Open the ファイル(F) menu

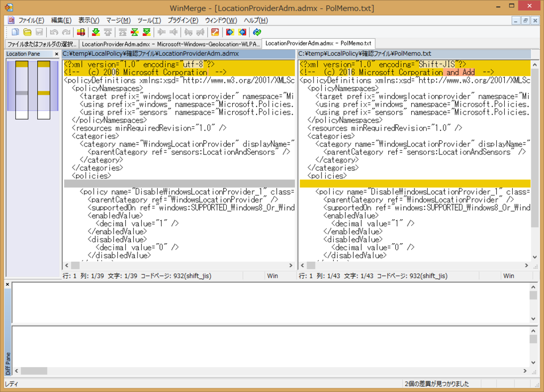point(31,20)
